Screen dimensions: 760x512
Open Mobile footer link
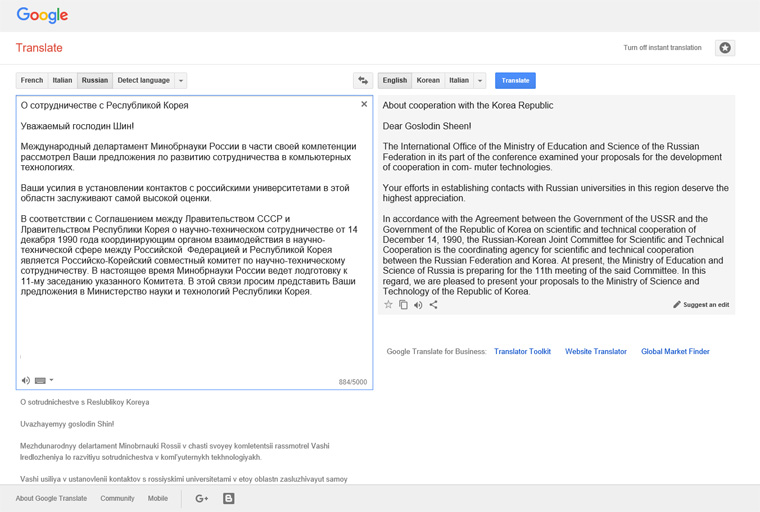(x=158, y=498)
